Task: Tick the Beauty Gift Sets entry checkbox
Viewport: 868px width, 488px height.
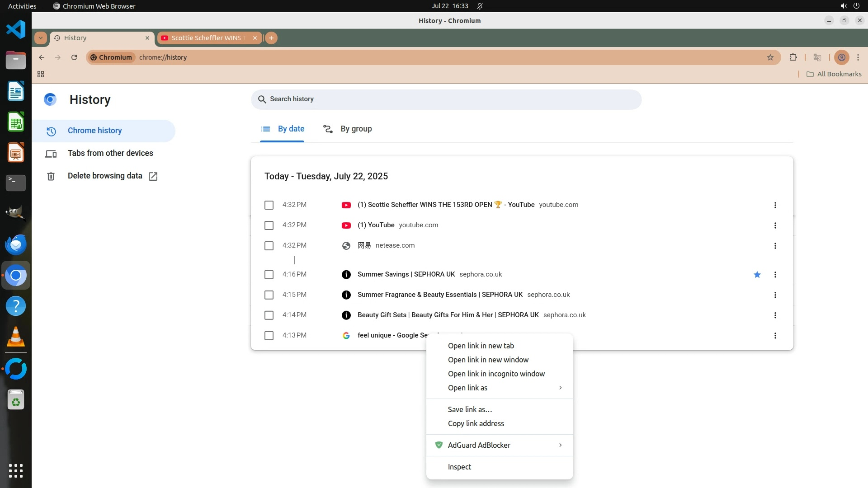Action: (x=269, y=315)
